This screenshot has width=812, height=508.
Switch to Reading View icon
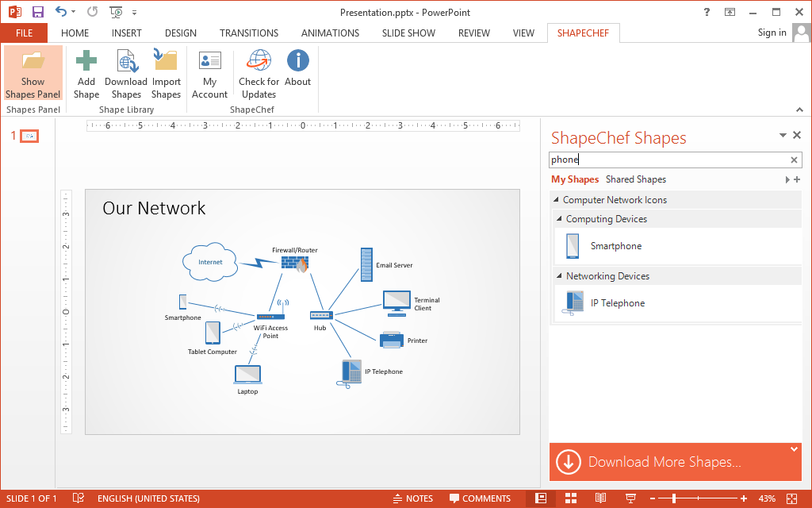point(601,498)
